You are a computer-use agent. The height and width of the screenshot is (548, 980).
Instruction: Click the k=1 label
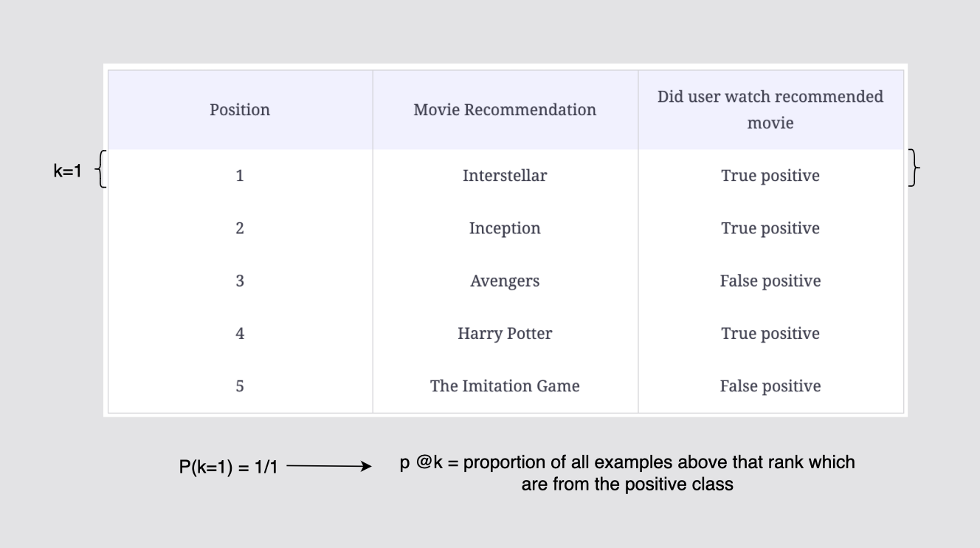[x=67, y=171]
